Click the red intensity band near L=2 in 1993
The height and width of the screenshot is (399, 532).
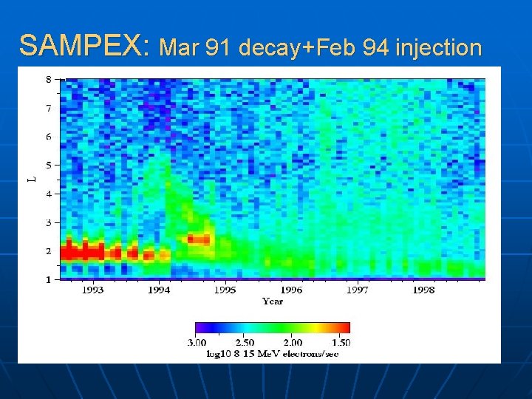[x=83, y=253]
